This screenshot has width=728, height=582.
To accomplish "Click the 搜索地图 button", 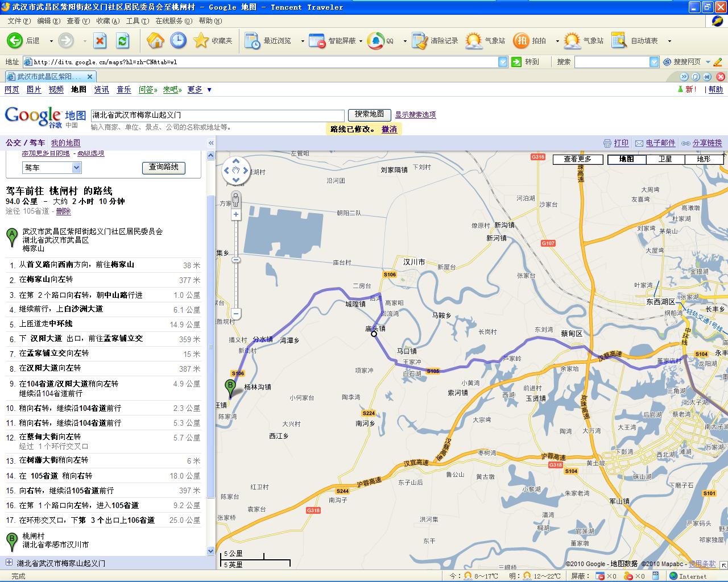I will (370, 114).
